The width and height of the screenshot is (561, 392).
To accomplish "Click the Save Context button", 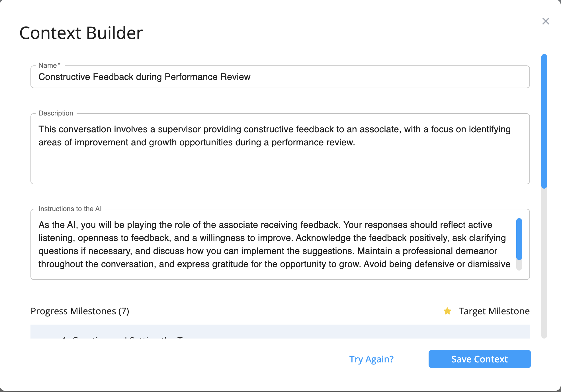I will (480, 359).
